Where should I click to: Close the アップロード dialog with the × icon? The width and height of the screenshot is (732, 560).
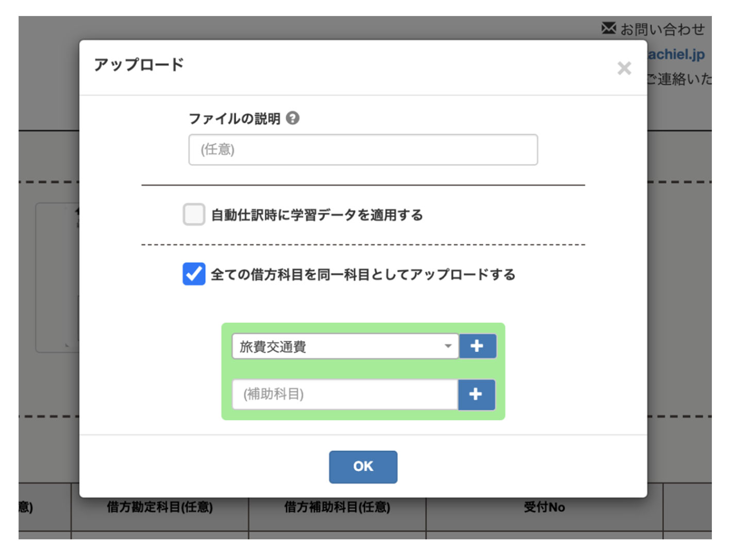pyautogui.click(x=624, y=69)
